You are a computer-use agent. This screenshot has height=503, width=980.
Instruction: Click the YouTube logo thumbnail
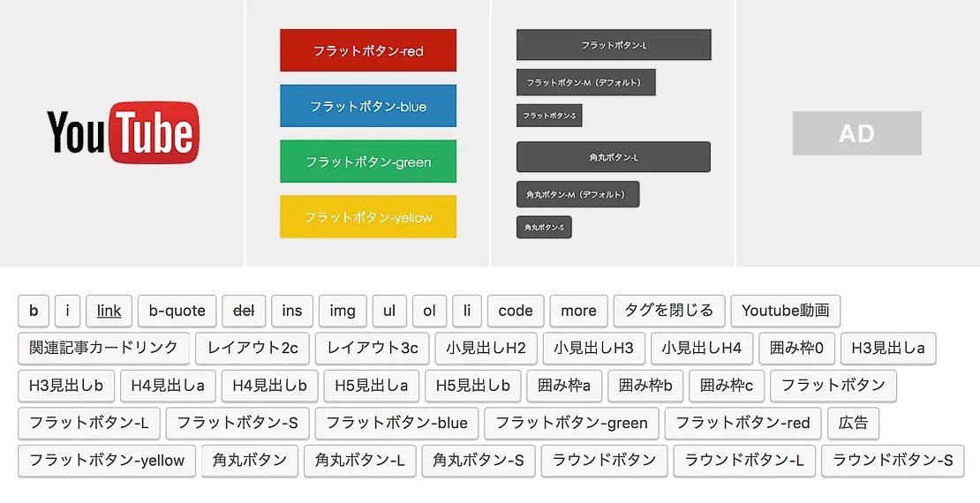pyautogui.click(x=123, y=132)
